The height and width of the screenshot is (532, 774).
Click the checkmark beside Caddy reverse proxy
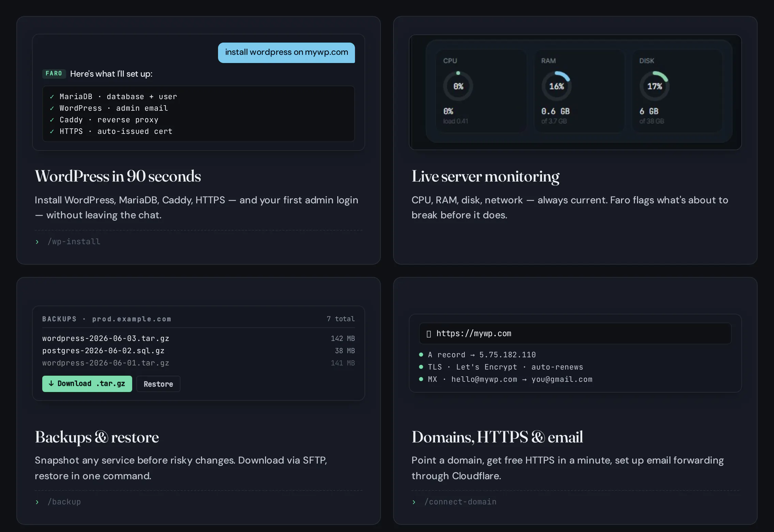coord(52,120)
